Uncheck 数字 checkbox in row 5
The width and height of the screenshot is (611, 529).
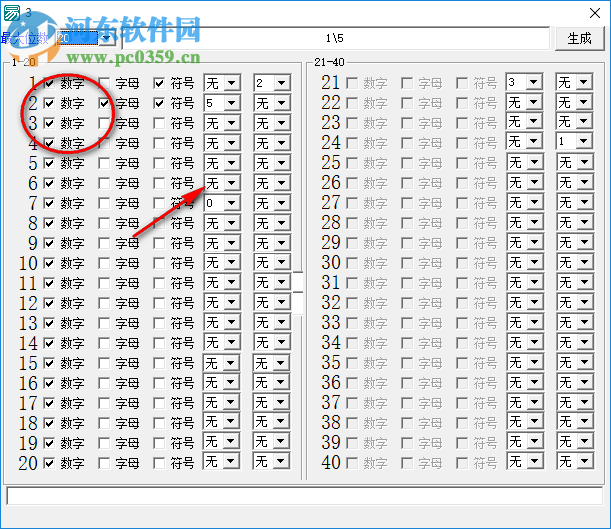click(x=49, y=163)
